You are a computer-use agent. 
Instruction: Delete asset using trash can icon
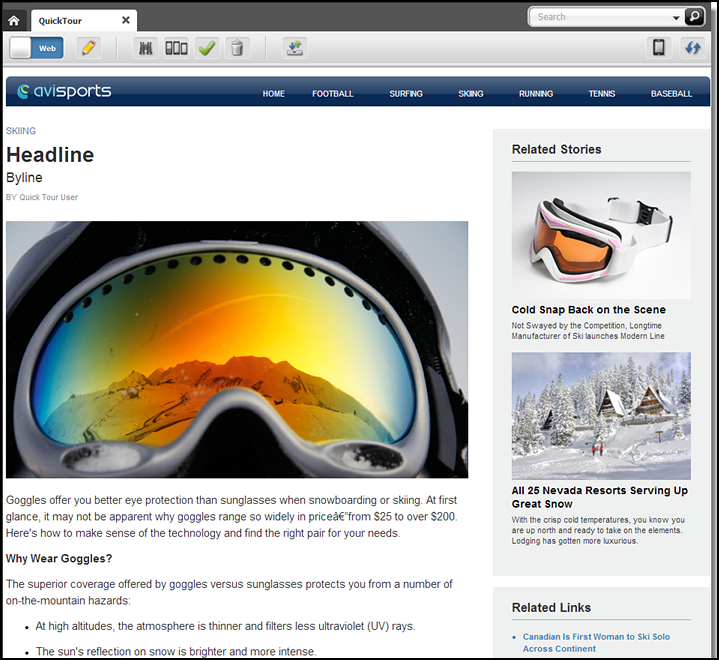point(237,48)
